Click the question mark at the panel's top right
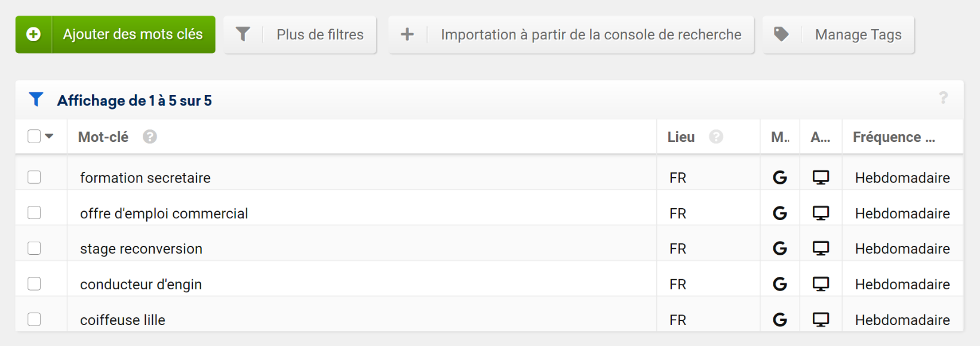This screenshot has height=346, width=980. pyautogui.click(x=944, y=98)
